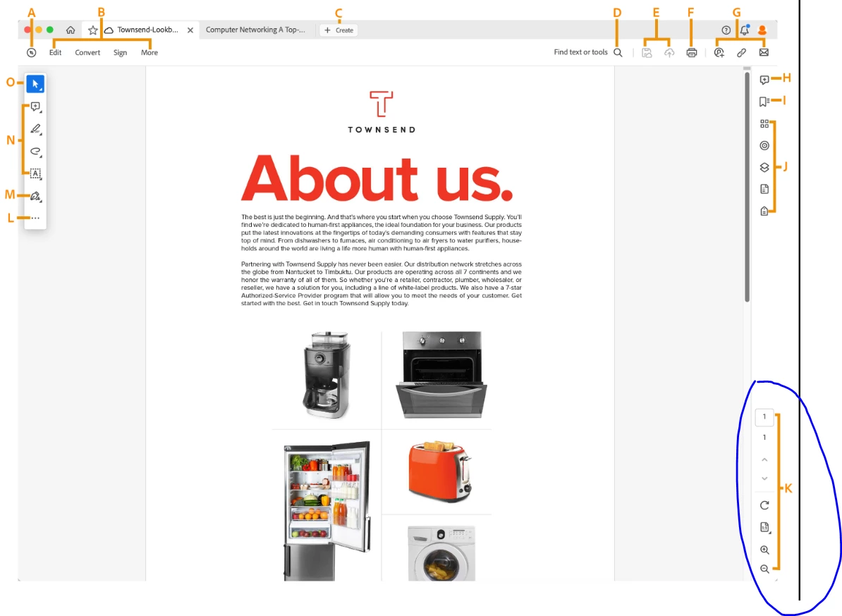This screenshot has height=616, width=842.
Task: Open the user profile avatar
Action: pyautogui.click(x=762, y=30)
